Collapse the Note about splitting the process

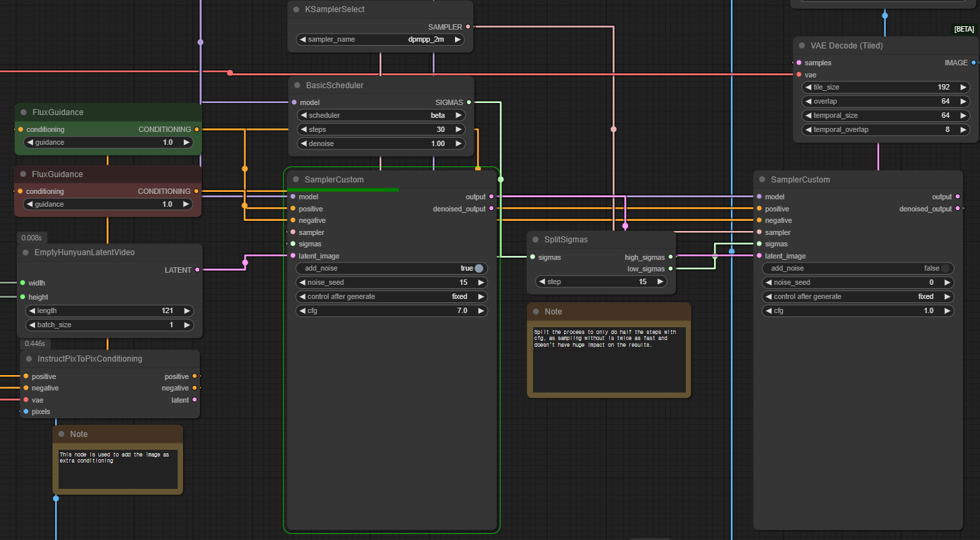(536, 312)
